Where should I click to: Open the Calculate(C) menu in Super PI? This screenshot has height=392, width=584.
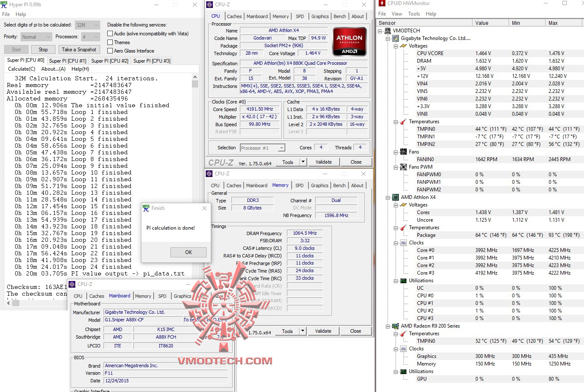tap(22, 69)
